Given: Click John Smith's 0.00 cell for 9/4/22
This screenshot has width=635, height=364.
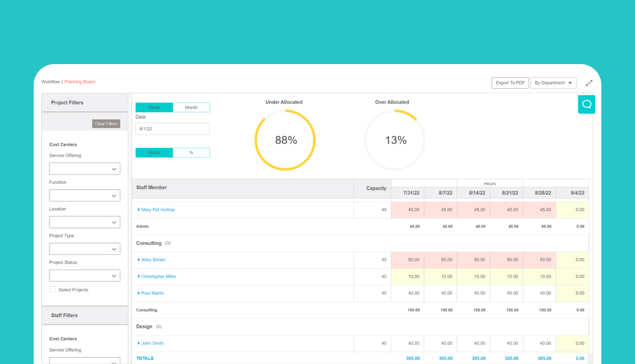Looking at the screenshot, I should (x=572, y=343).
